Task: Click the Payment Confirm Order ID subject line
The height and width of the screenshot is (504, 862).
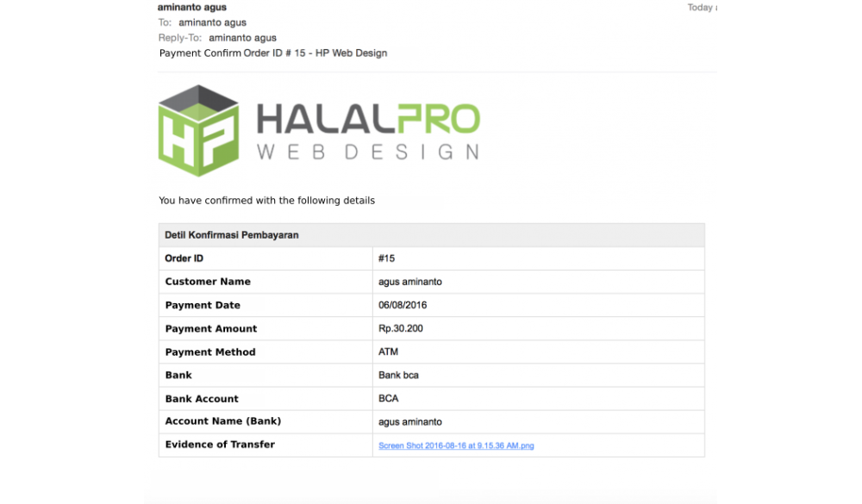Action: pos(273,53)
